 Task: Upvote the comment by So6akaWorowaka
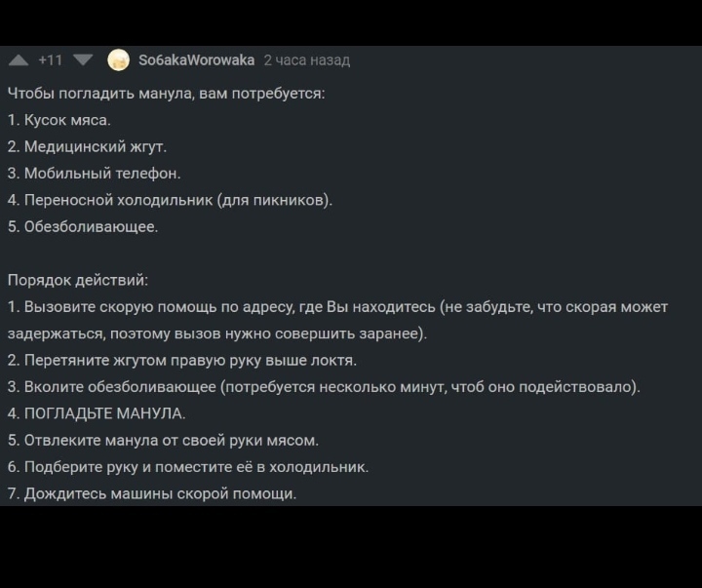tap(18, 60)
